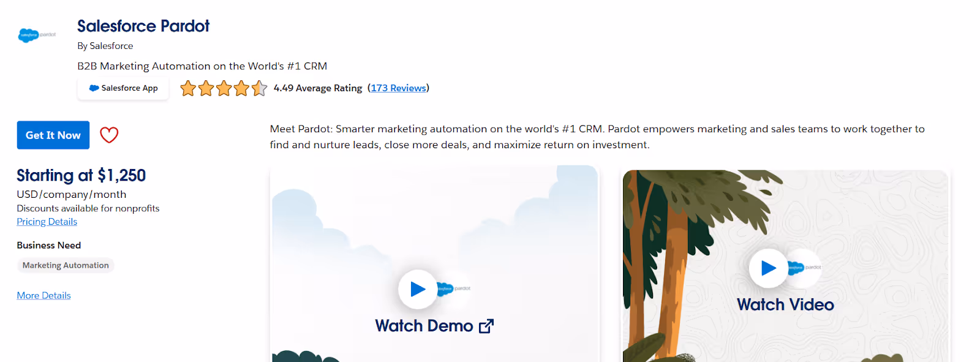Click 'Discounts available for nonprofits' text
This screenshot has height=362, width=980.
pyautogui.click(x=88, y=208)
